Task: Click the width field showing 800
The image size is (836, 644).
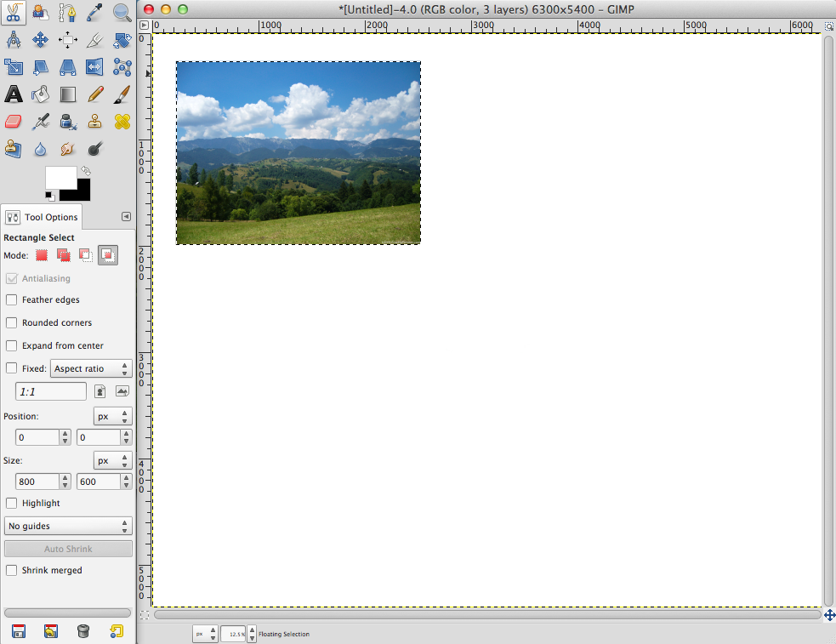Action: point(37,482)
